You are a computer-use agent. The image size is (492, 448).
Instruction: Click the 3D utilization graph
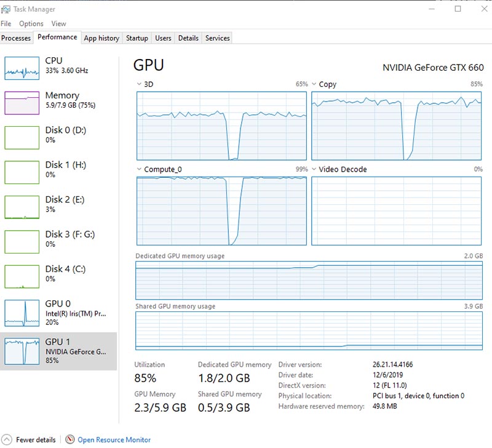pyautogui.click(x=221, y=126)
